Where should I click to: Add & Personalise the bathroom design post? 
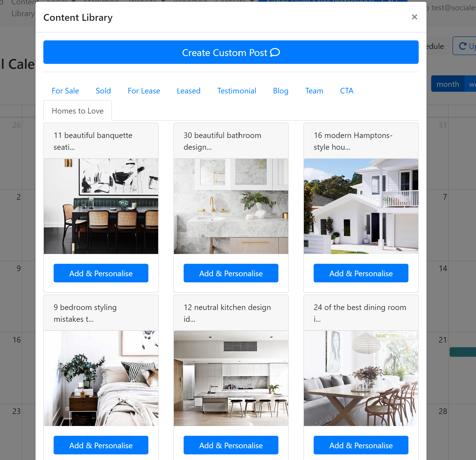pyautogui.click(x=231, y=273)
